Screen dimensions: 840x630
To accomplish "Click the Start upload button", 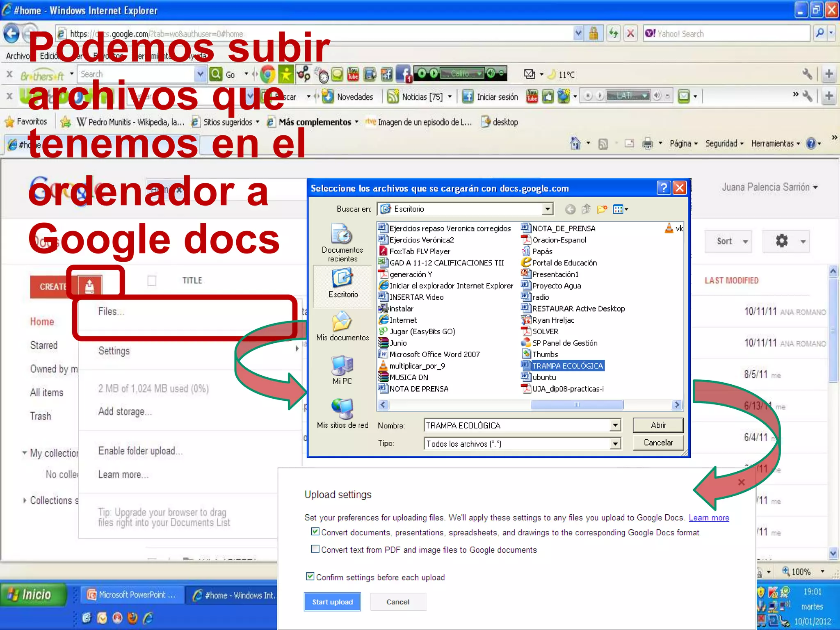I will [332, 602].
